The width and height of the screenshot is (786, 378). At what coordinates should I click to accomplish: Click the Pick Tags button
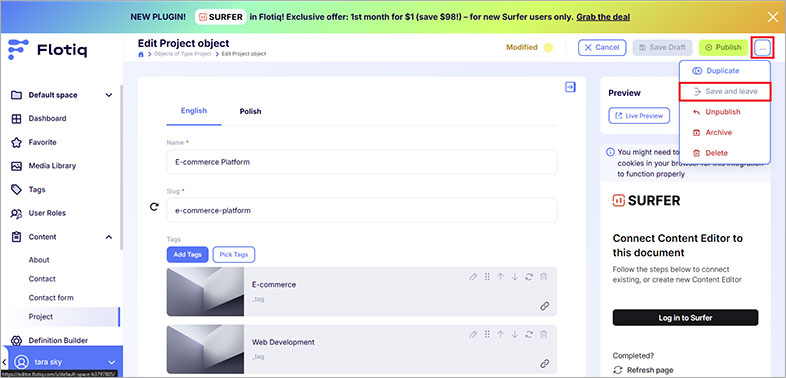click(234, 255)
